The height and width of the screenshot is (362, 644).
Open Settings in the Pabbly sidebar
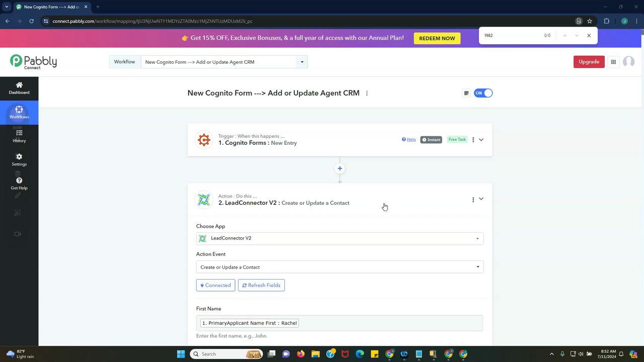coord(19,160)
